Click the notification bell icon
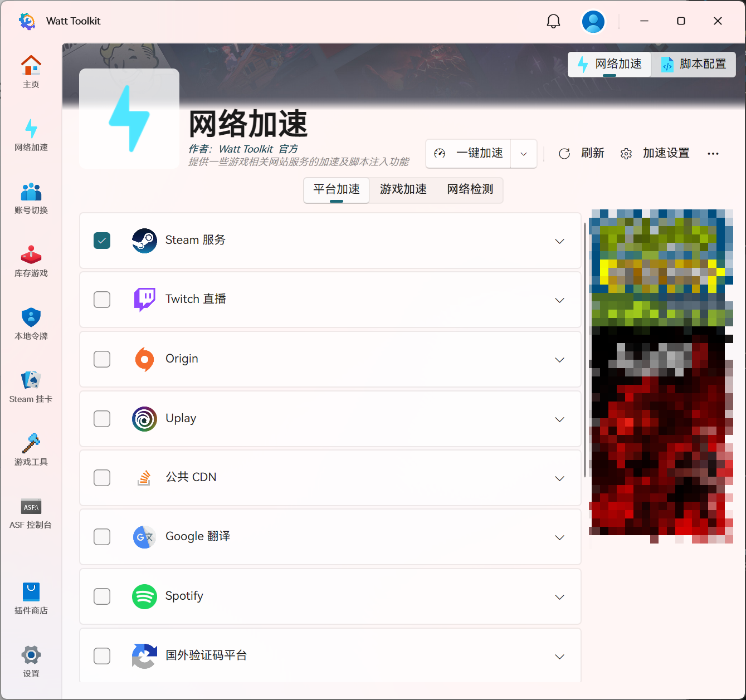 [553, 21]
